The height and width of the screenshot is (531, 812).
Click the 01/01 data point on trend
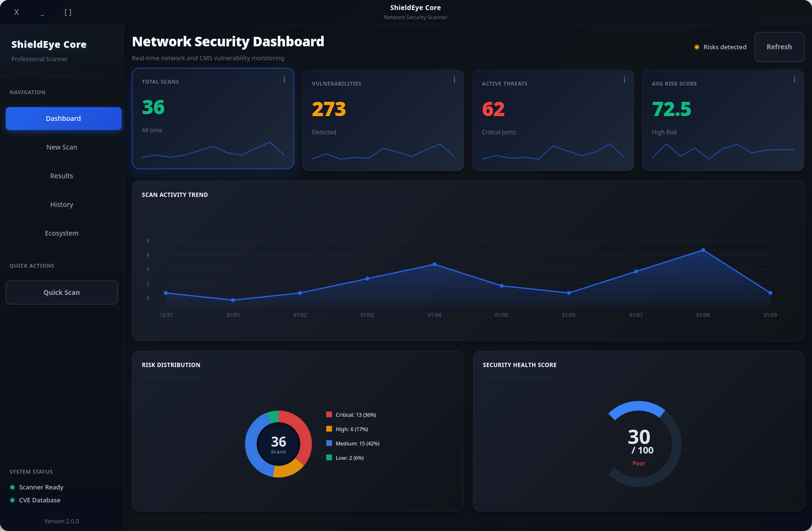[x=233, y=300]
